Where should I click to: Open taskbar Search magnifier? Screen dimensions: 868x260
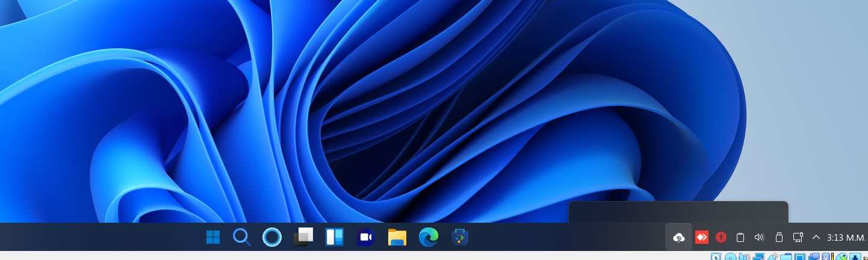pos(241,237)
